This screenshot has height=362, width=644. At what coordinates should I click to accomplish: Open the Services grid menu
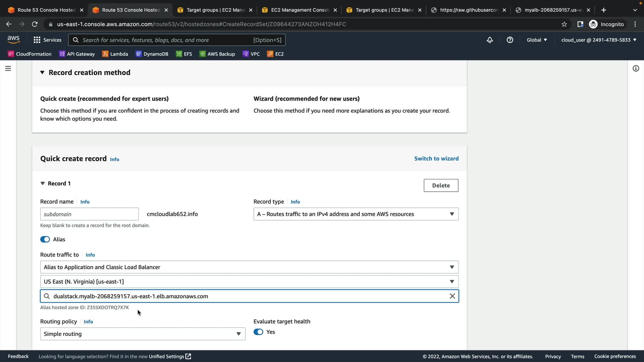47,40
